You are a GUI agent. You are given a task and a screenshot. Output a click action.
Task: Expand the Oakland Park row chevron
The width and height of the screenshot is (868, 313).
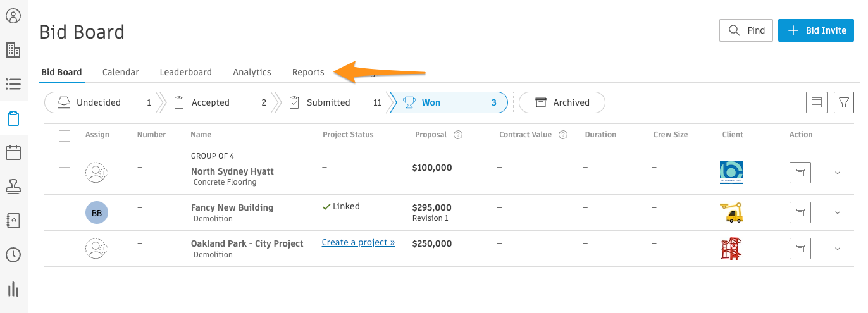click(838, 249)
